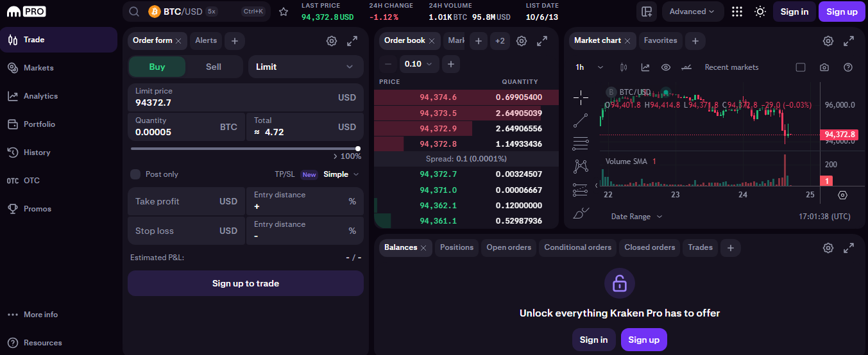Click the Sign up to trade button
Image resolution: width=868 pixels, height=355 pixels.
[x=246, y=283]
